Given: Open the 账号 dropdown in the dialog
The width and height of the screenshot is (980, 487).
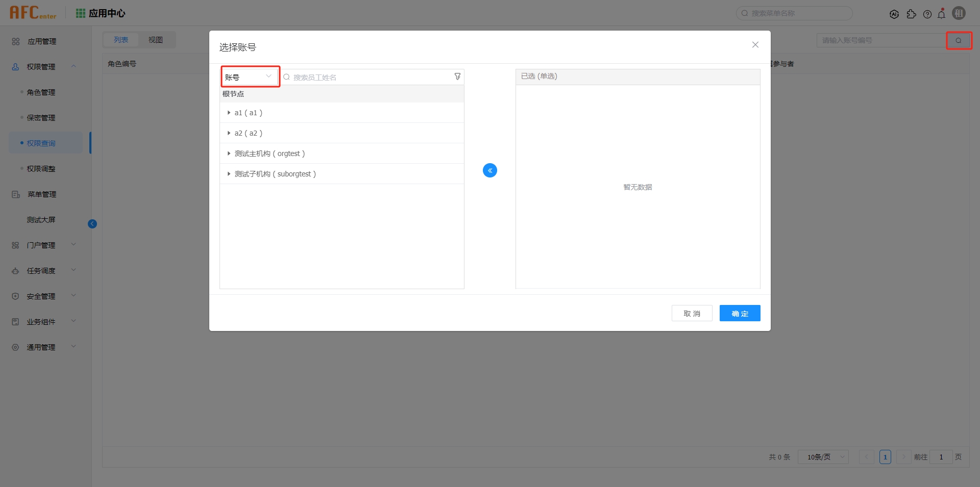Looking at the screenshot, I should pyautogui.click(x=250, y=76).
